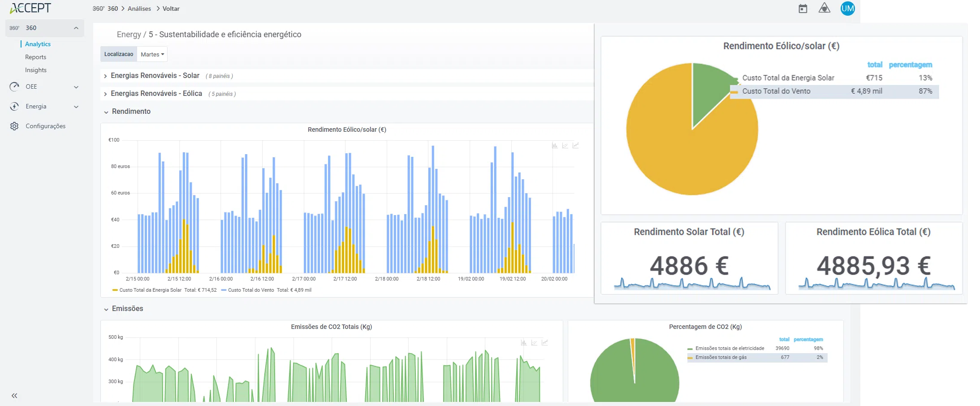Open the Reports menu item
Viewport: 980px width, 406px height.
[36, 57]
